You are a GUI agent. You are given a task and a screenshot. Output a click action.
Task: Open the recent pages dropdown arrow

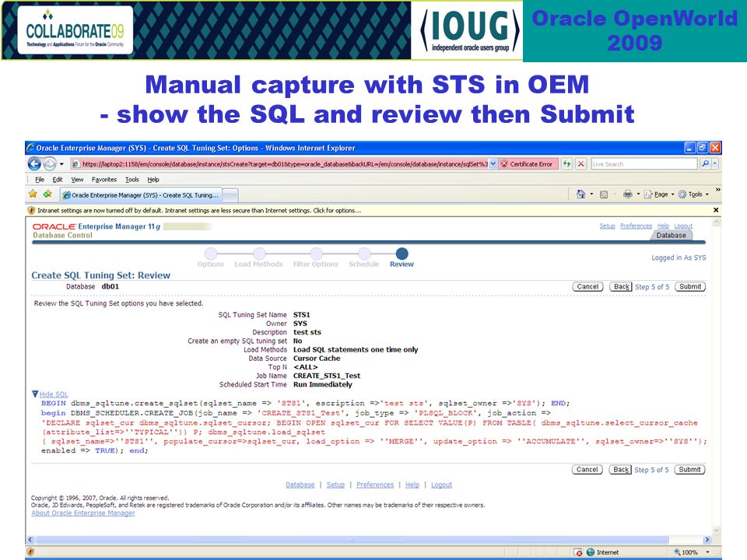[61, 164]
